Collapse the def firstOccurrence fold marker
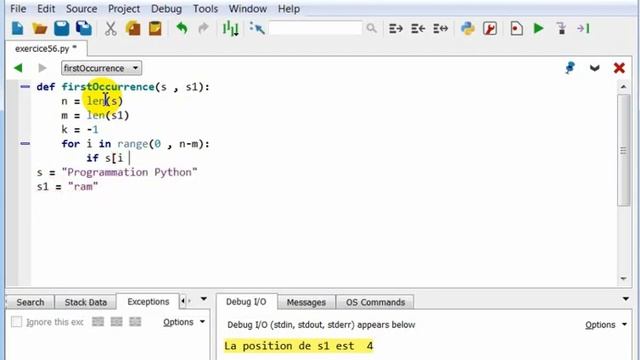Screen dimensions: 640x360 pos(25,87)
